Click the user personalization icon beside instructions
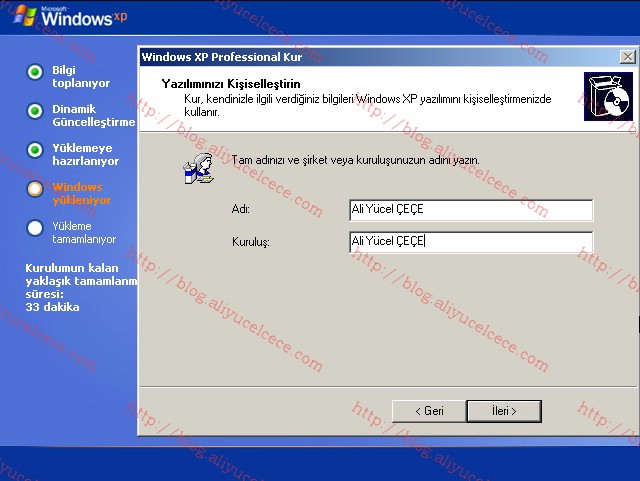The height and width of the screenshot is (481, 640). [x=199, y=169]
